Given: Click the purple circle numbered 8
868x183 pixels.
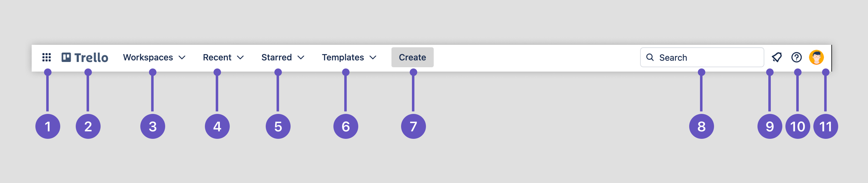Looking at the screenshot, I should click(702, 127).
